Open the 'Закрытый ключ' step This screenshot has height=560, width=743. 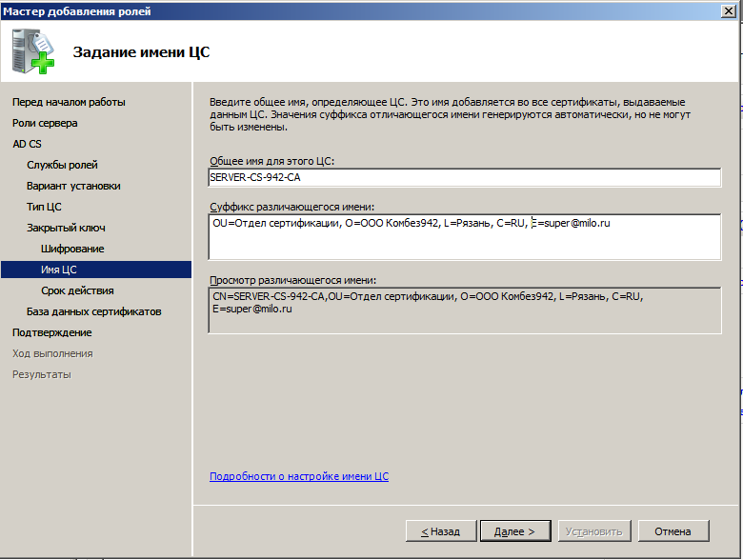[x=66, y=228]
